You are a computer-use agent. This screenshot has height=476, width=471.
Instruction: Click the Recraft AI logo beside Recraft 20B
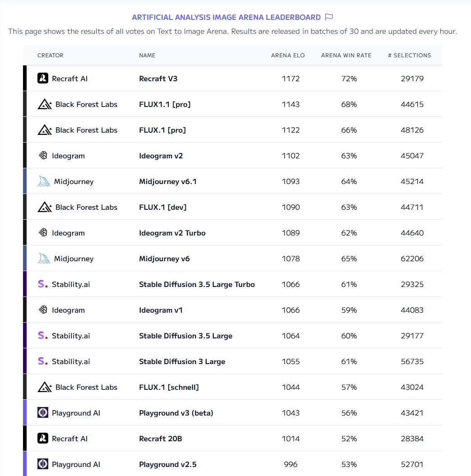(x=43, y=439)
